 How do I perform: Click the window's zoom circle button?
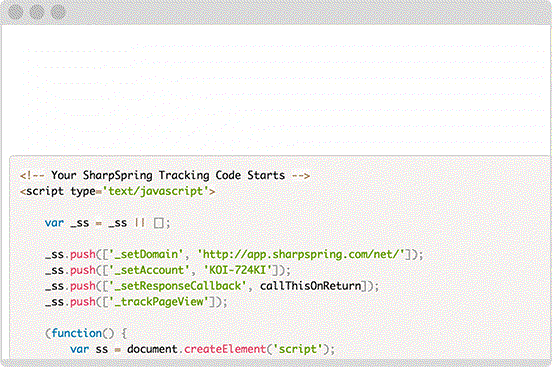58,12
